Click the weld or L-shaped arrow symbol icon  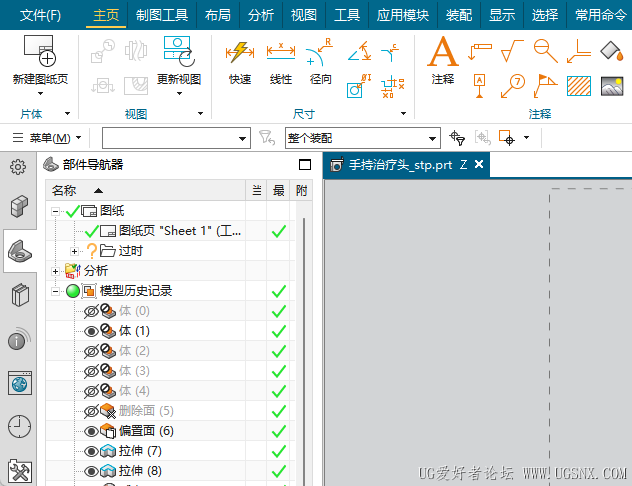579,51
